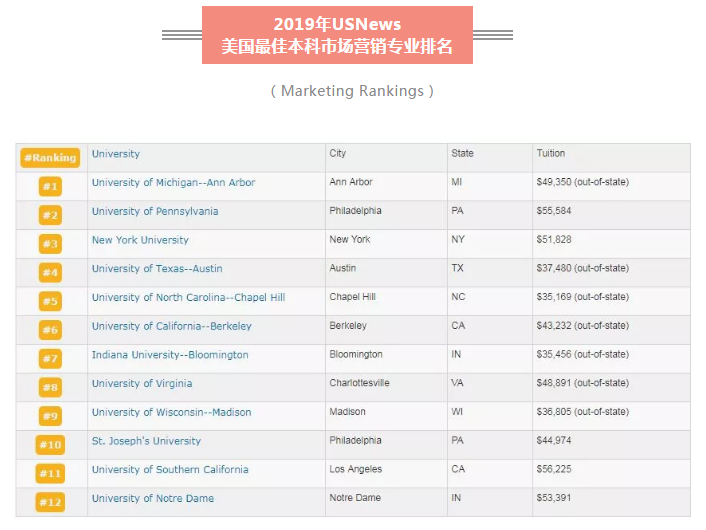
Task: Click the State column header
Action: [462, 153]
